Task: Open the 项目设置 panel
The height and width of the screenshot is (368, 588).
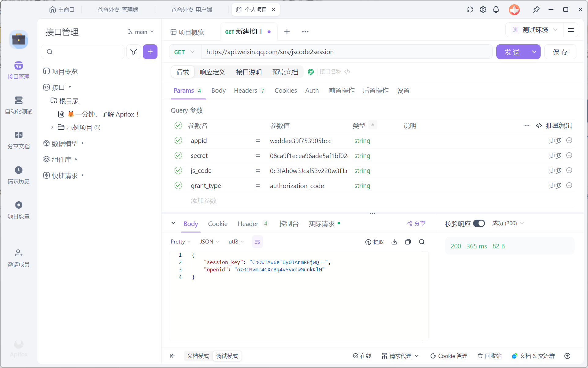Action: tap(18, 210)
